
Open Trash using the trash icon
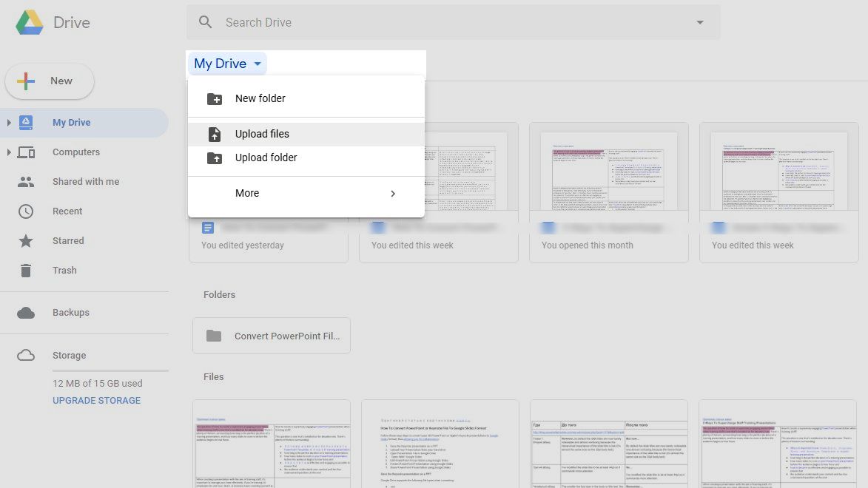[x=25, y=270]
